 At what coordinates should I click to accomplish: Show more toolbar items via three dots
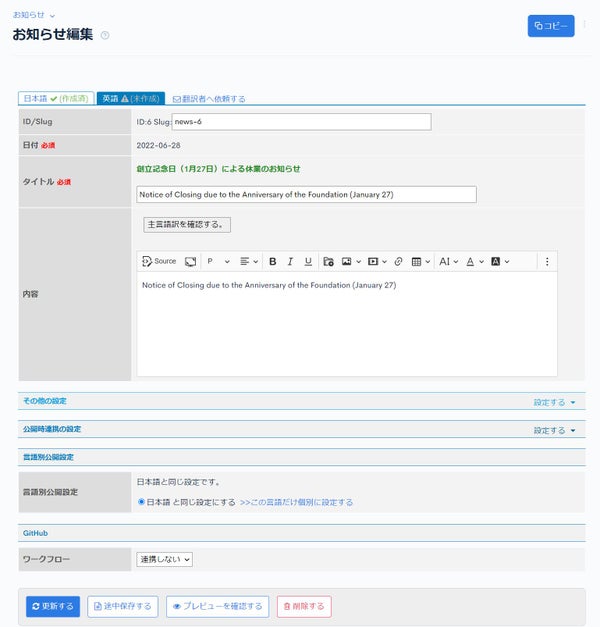tap(547, 262)
